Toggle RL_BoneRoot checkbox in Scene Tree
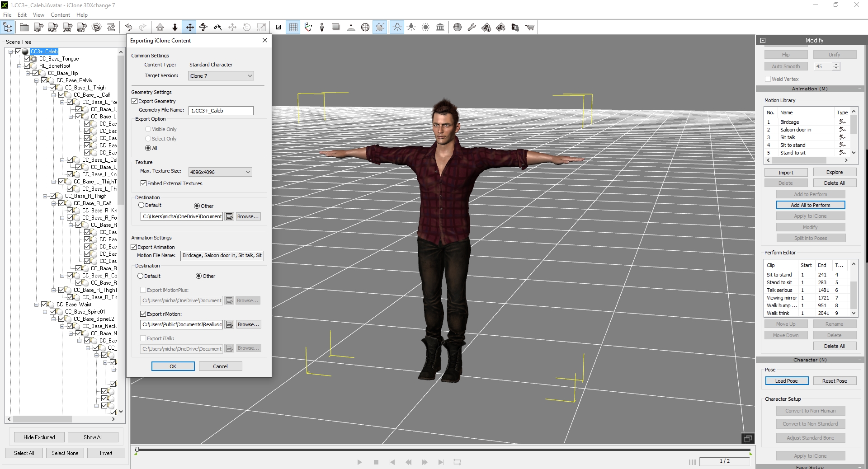 [x=27, y=66]
